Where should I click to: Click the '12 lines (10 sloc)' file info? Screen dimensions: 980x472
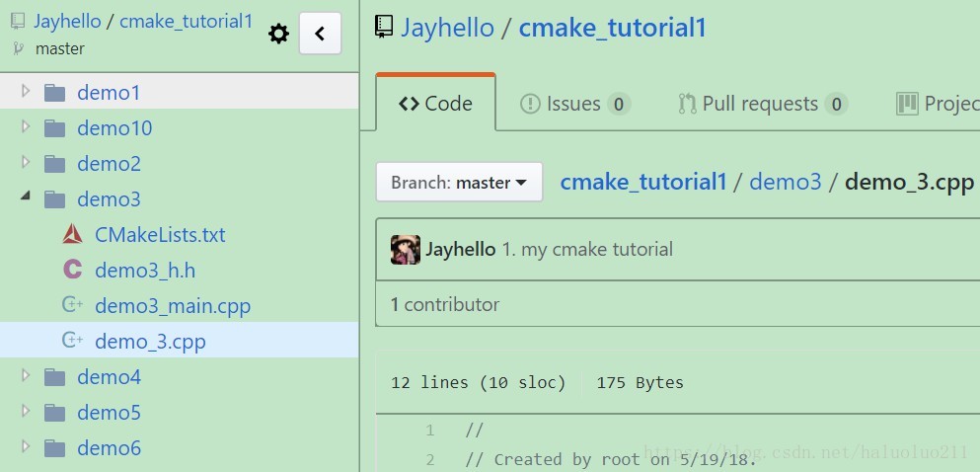coord(478,382)
